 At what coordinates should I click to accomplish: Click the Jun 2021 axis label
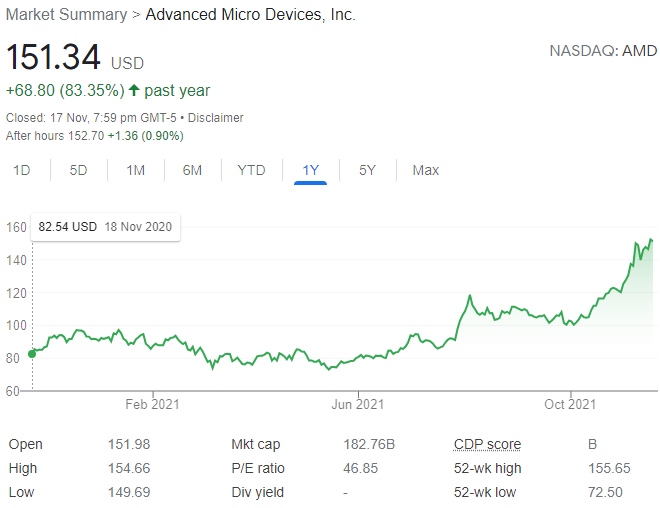click(357, 404)
